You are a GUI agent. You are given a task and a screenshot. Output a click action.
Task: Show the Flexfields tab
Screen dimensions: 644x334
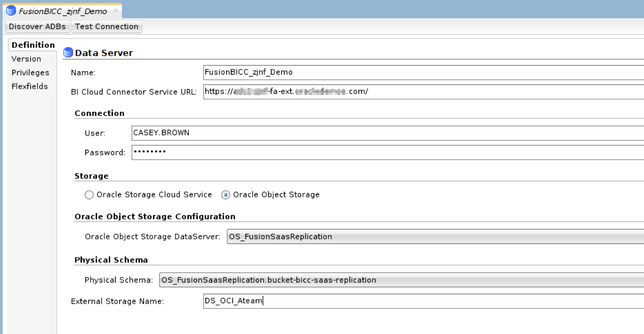(30, 86)
